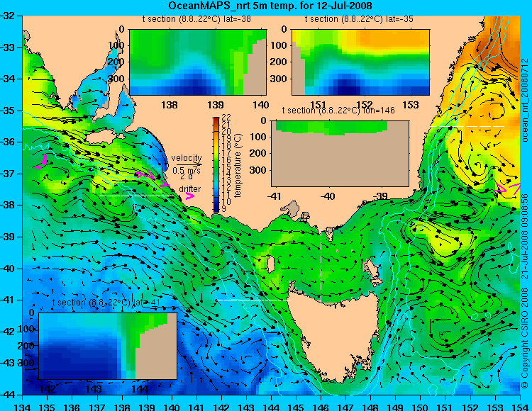The image size is (532, 411).
Task: Click the white section line at latitude -41
Action: [x=253, y=300]
